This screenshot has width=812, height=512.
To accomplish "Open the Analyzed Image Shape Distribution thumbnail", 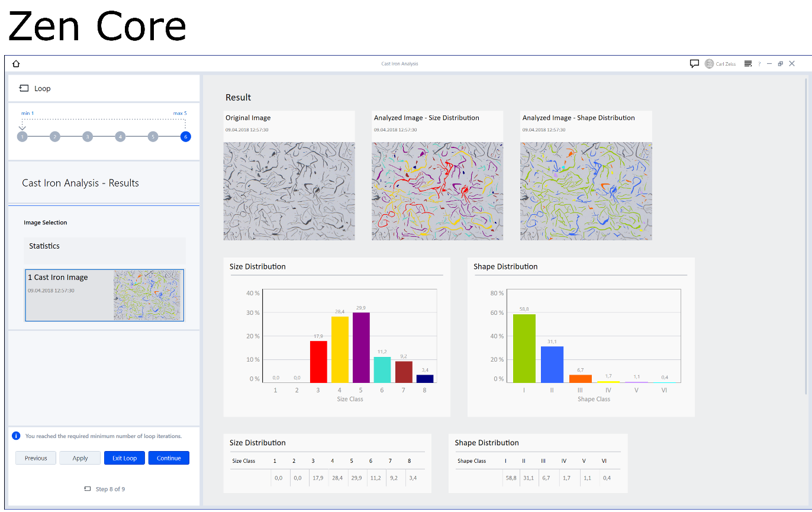I will 586,191.
